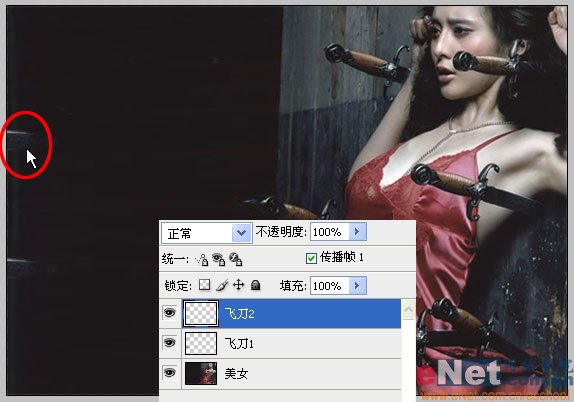Click the opacity 100% input field
The width and height of the screenshot is (574, 402).
(329, 232)
